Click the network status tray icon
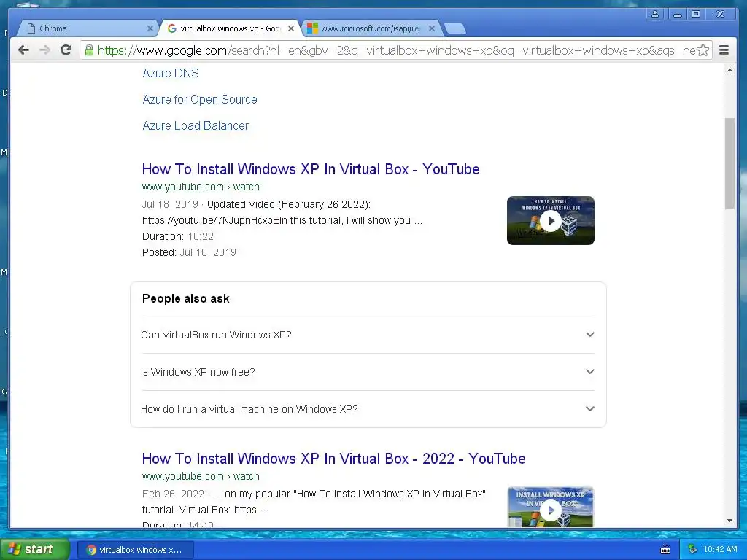Screen dimensions: 747x560 pos(693,550)
